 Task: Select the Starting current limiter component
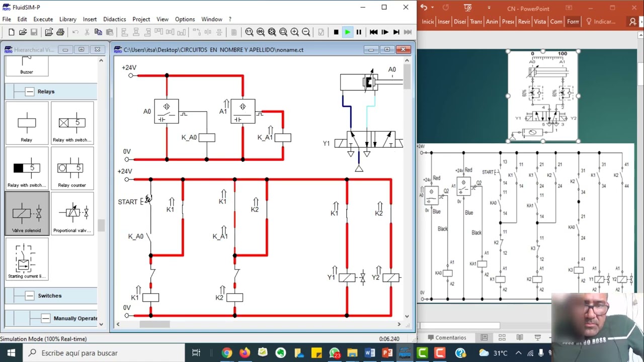click(27, 259)
